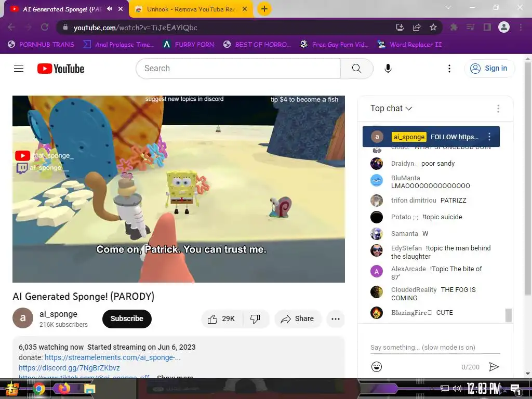This screenshot has height=399, width=532.
Task: Click the Sign in button
Action: pyautogui.click(x=489, y=69)
